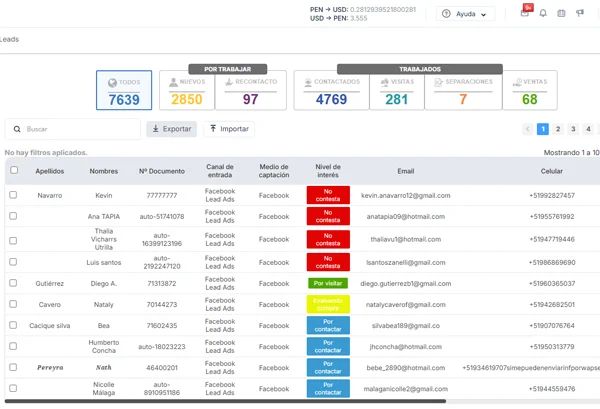This screenshot has width=600, height=409.
Task: Go to page 2 of results
Action: click(558, 129)
